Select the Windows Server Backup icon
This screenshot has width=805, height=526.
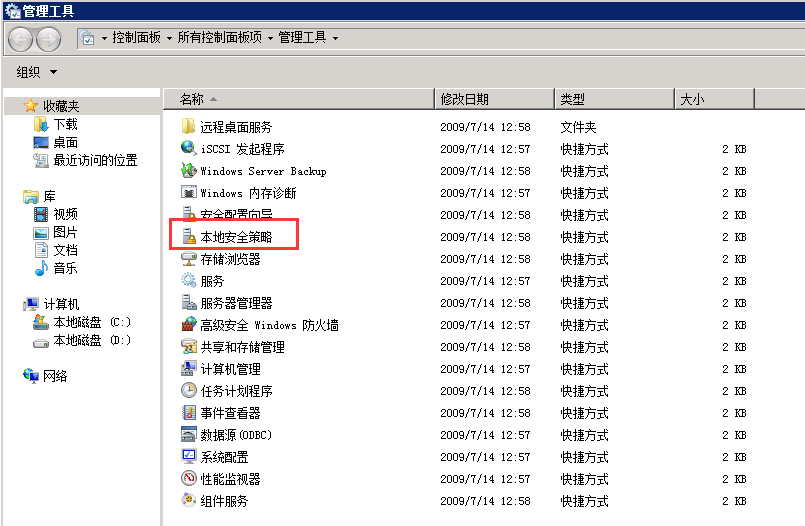pos(188,171)
